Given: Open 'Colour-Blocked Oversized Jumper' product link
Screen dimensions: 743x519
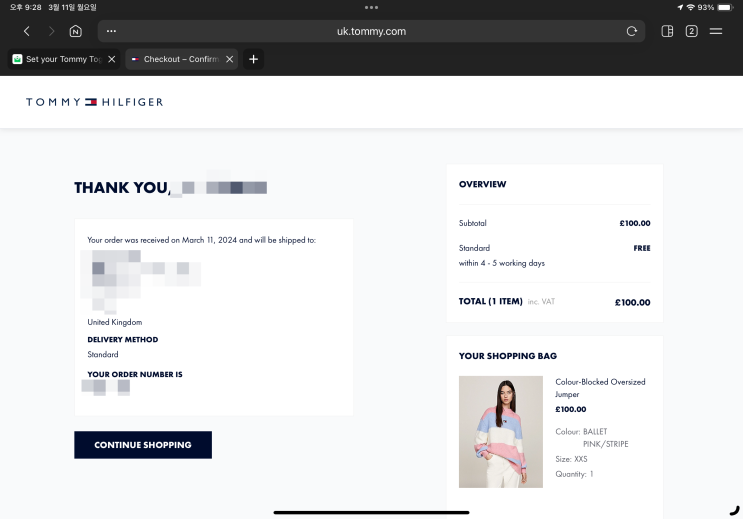Looking at the screenshot, I should coord(600,388).
